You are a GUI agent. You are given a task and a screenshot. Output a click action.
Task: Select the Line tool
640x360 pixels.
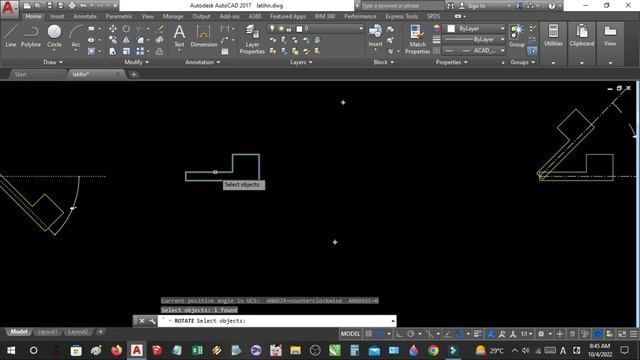pyautogui.click(x=11, y=36)
